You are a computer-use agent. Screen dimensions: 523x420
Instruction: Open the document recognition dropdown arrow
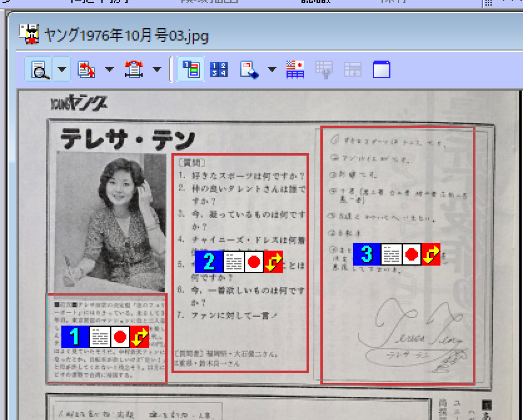point(272,69)
